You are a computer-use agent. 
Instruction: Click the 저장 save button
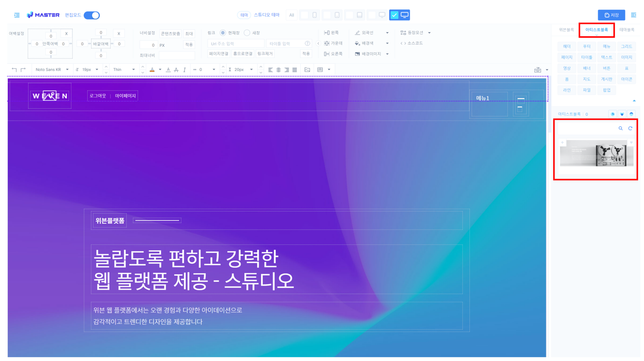tap(611, 15)
